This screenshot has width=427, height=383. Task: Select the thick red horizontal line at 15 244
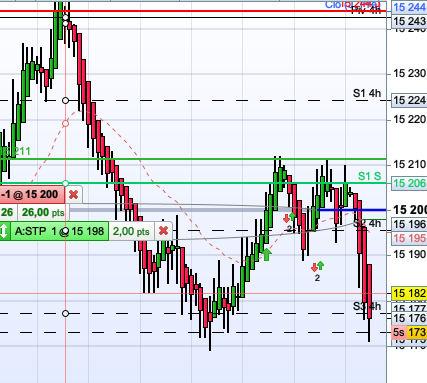(193, 11)
